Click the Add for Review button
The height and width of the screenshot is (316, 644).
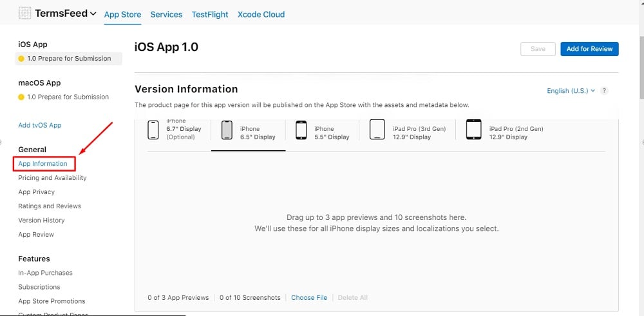pos(589,49)
